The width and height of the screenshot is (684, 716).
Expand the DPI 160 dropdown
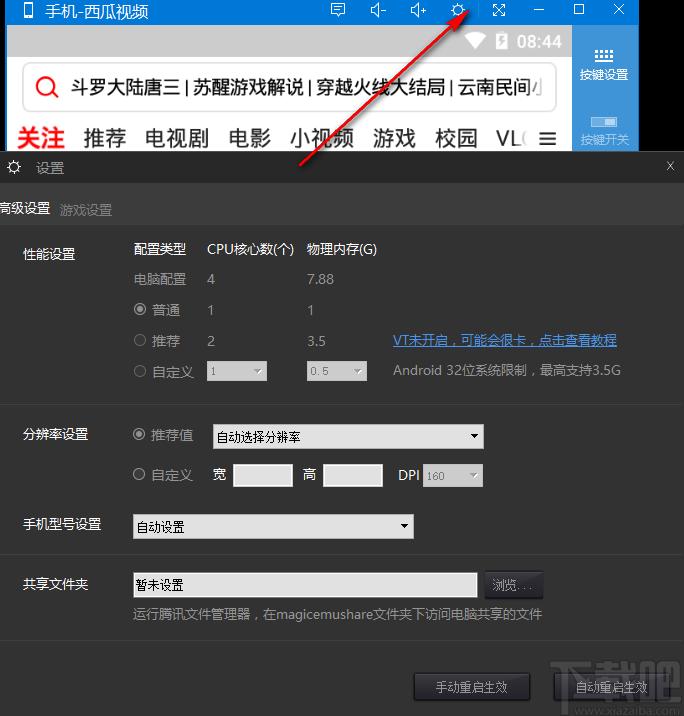click(453, 476)
